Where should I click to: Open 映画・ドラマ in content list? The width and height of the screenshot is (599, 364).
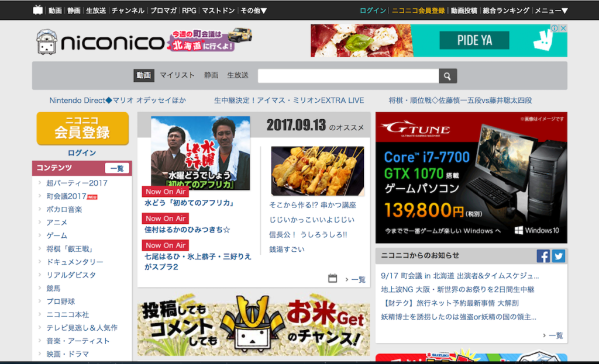click(68, 354)
